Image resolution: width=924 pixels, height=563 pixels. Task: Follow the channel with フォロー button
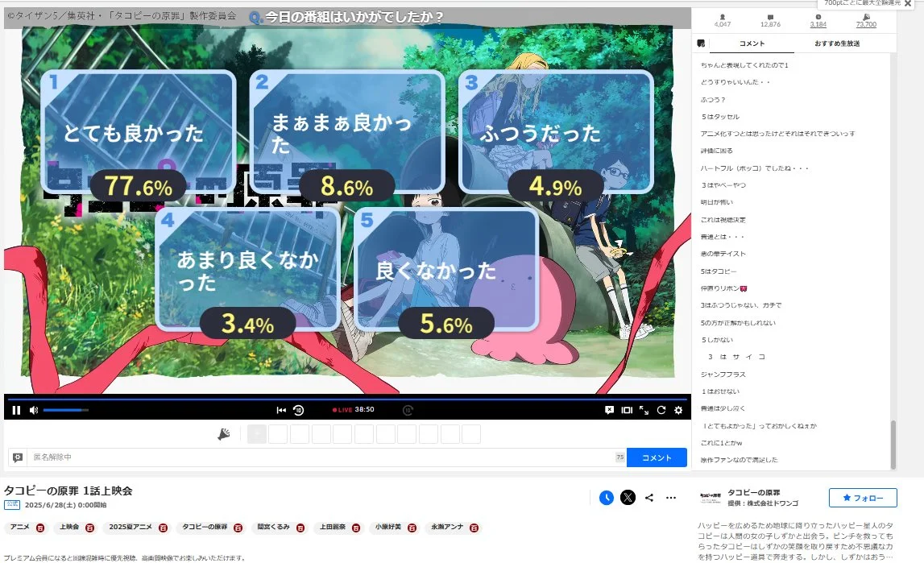(x=863, y=498)
